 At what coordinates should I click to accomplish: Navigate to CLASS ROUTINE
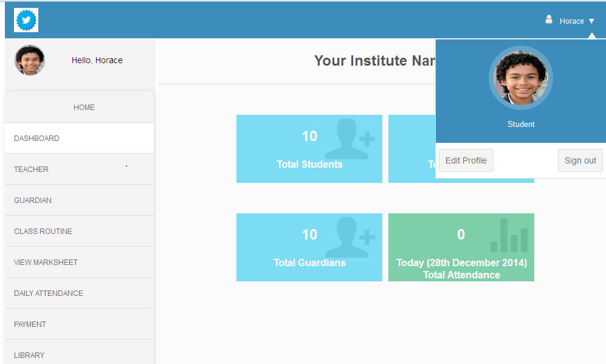[43, 232]
